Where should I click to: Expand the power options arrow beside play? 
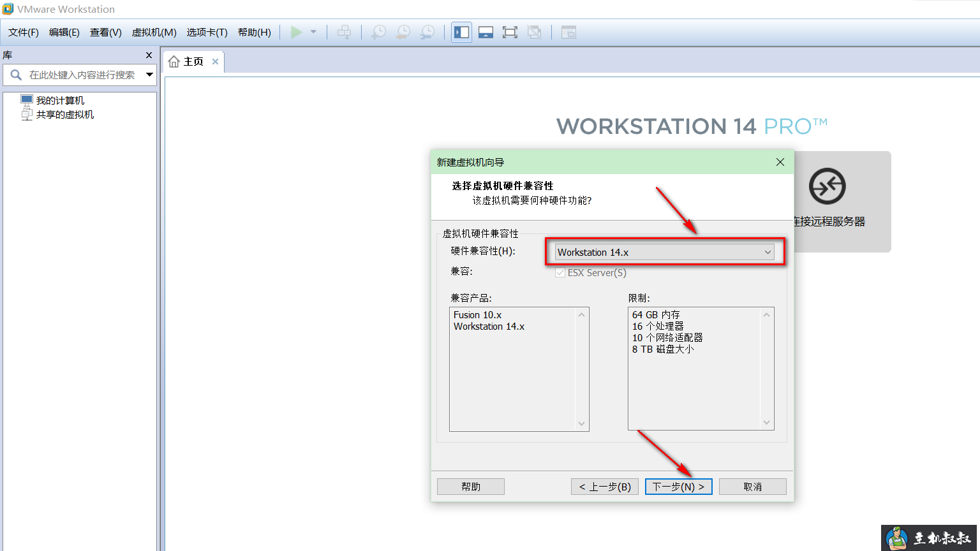coord(313,33)
